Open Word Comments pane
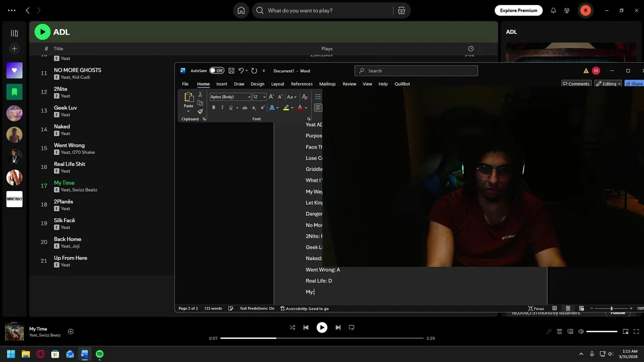 (576, 84)
